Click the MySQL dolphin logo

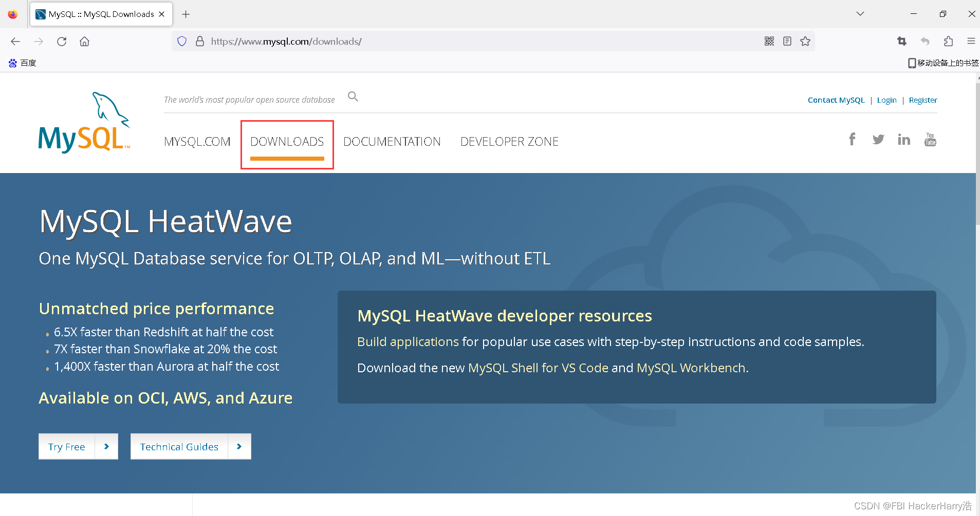pyautogui.click(x=84, y=122)
